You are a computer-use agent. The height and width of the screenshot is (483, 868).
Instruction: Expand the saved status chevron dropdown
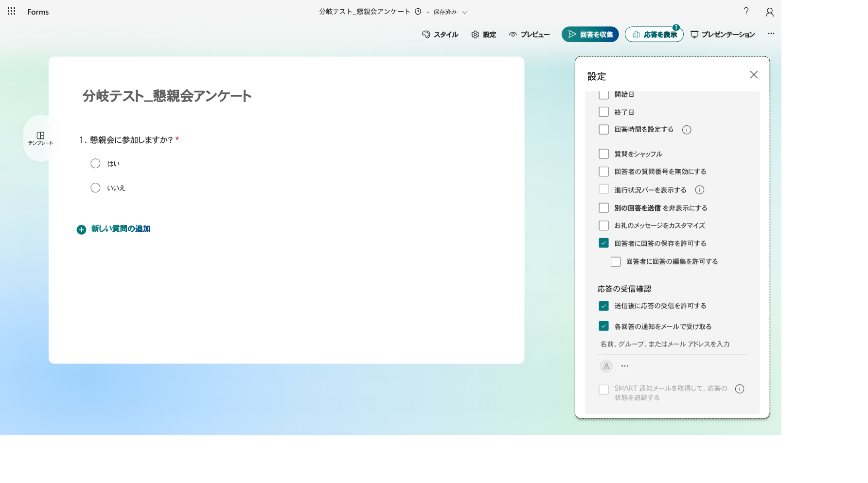click(x=464, y=12)
